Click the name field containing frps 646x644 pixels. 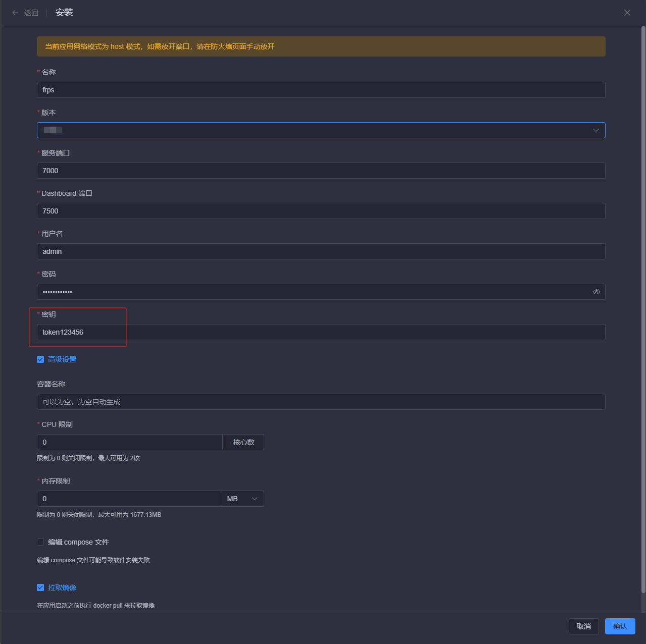(321, 90)
